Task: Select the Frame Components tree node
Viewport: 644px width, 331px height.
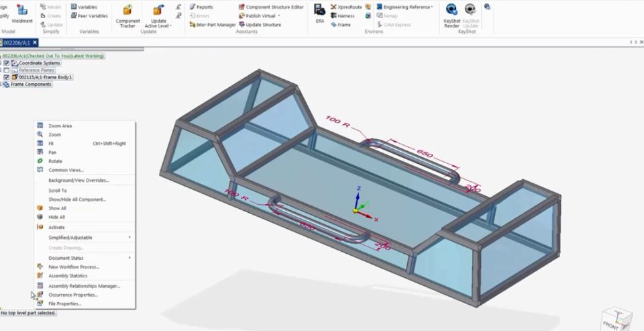Action: coord(31,85)
